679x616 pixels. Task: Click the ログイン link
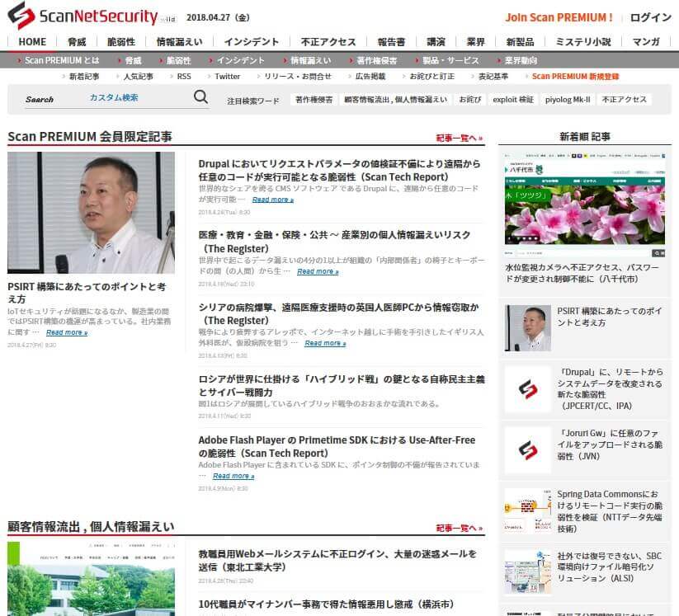tap(650, 17)
